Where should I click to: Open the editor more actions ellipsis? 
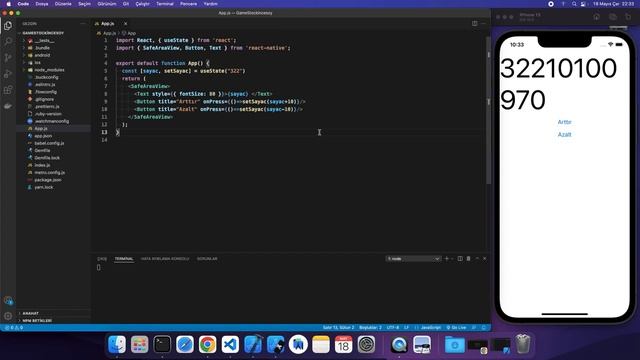point(483,24)
